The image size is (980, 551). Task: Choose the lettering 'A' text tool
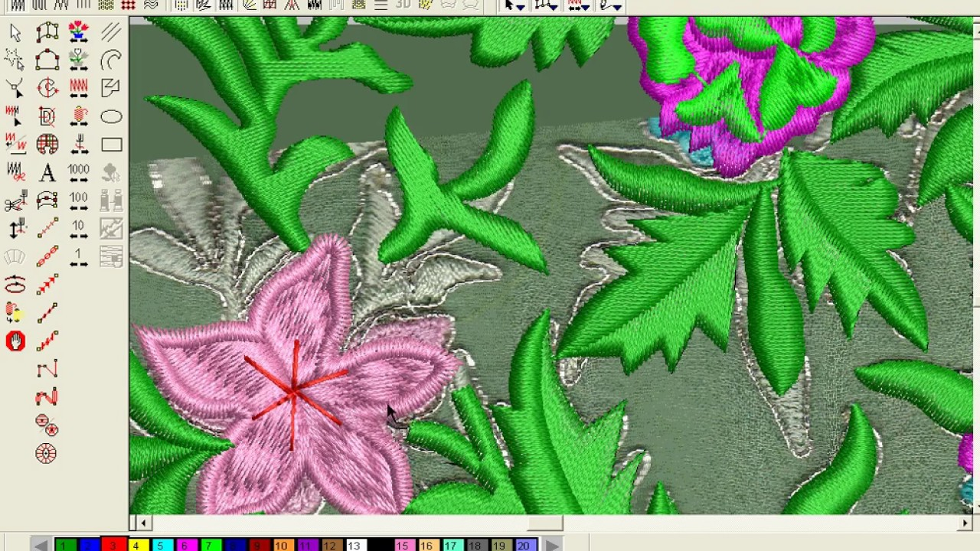(47, 173)
